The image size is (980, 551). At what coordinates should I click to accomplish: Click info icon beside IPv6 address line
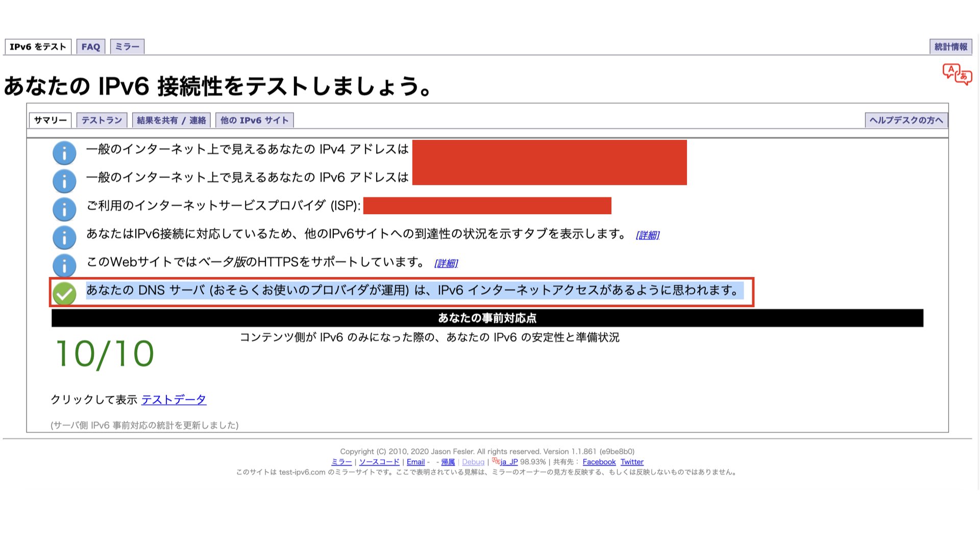pos(64,181)
